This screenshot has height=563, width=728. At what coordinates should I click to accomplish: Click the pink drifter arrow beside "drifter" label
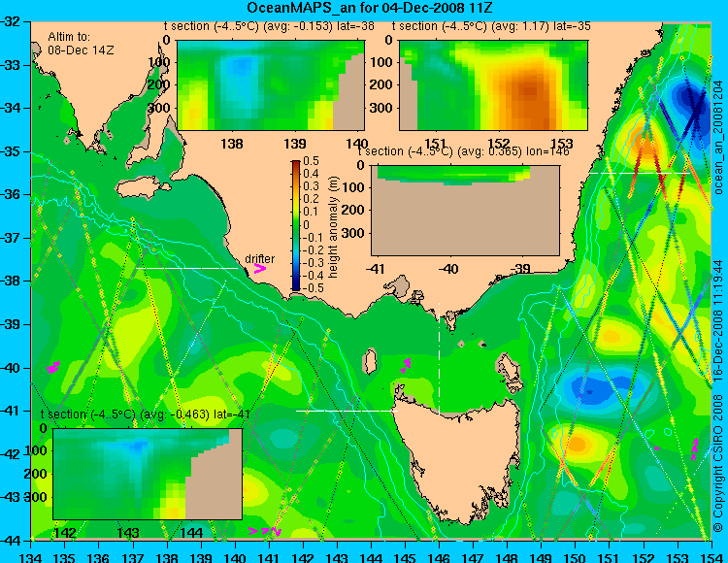click(x=259, y=268)
